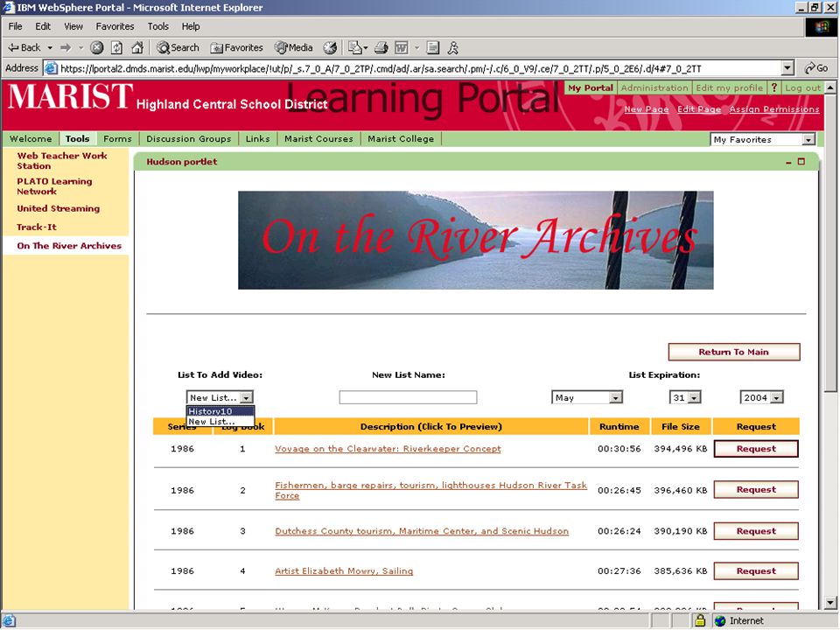Click the Windows logo throbber icon

click(x=822, y=27)
